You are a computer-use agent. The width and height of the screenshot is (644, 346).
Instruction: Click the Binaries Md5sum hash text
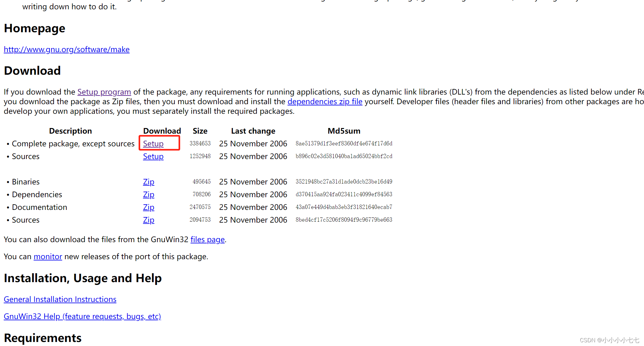344,182
